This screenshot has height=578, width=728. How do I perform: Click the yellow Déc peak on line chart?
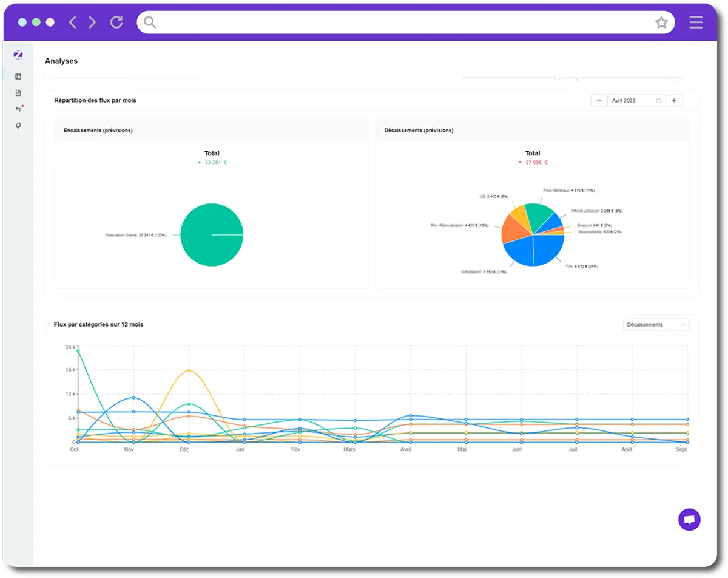[189, 370]
